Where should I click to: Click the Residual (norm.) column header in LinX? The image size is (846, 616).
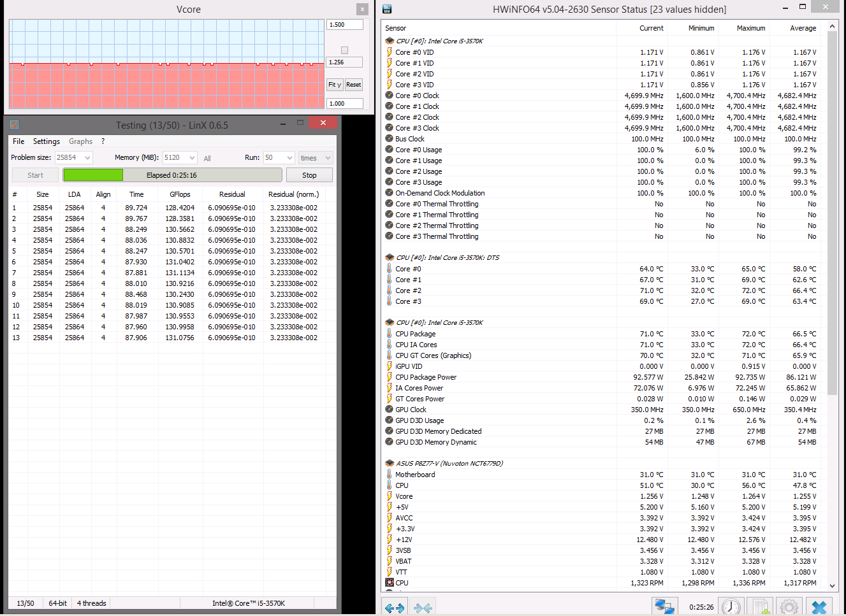293,194
